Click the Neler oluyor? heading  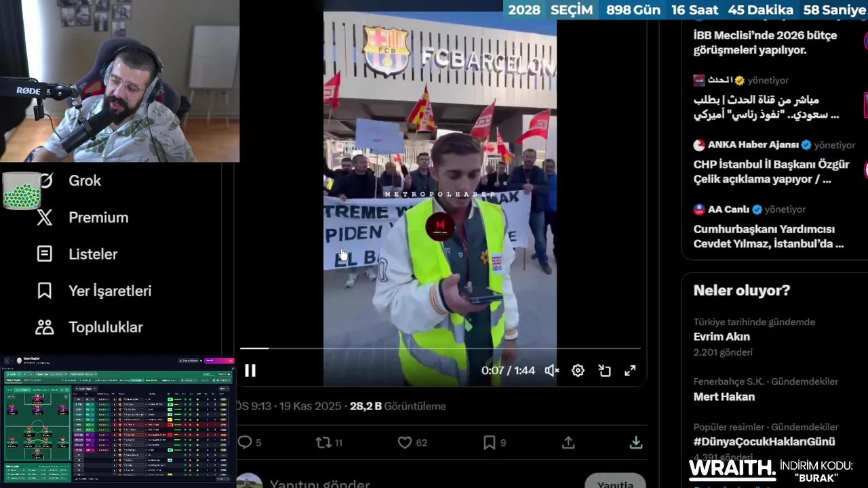pyautogui.click(x=742, y=291)
